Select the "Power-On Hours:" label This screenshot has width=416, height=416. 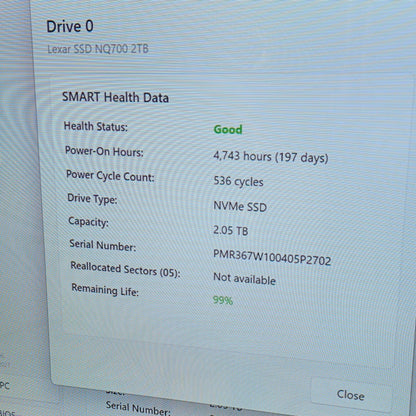point(104,152)
